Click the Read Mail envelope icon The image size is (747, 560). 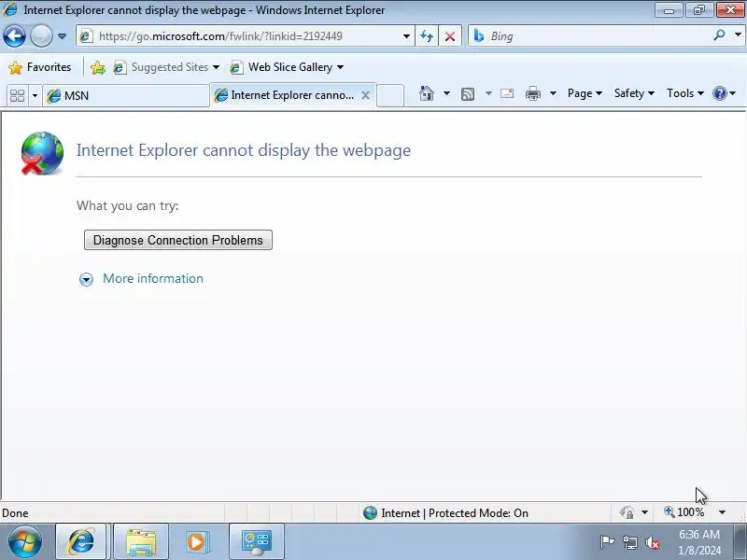click(507, 93)
